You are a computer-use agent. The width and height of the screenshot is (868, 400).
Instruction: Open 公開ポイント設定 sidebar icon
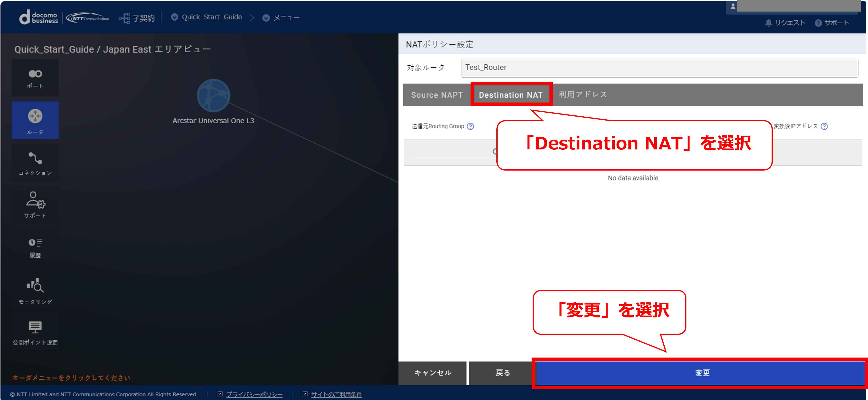tap(35, 332)
